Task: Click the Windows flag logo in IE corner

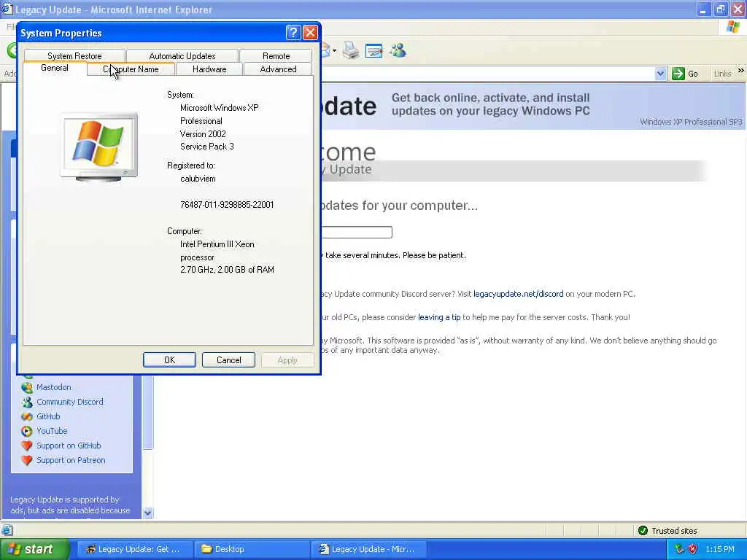Action: point(733,27)
